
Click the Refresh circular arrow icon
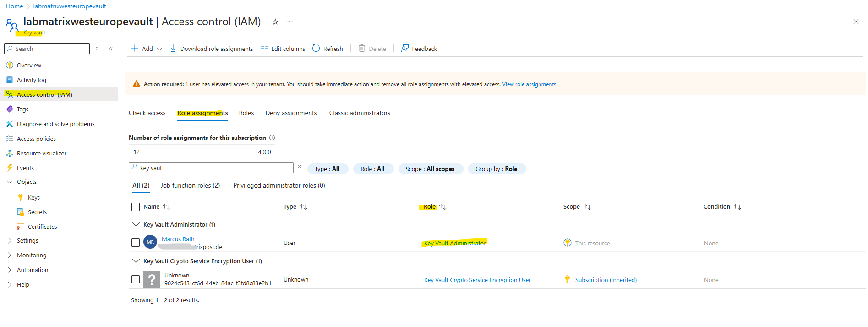coord(316,49)
